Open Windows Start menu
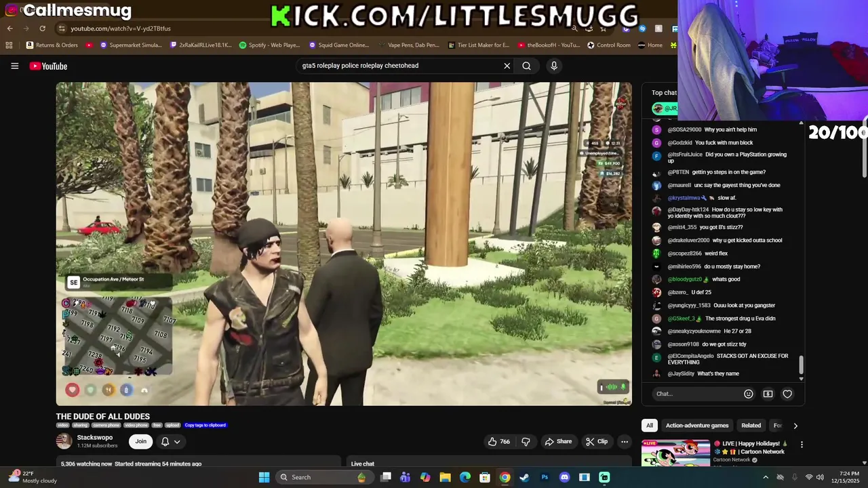The height and width of the screenshot is (488, 868). pyautogui.click(x=264, y=477)
